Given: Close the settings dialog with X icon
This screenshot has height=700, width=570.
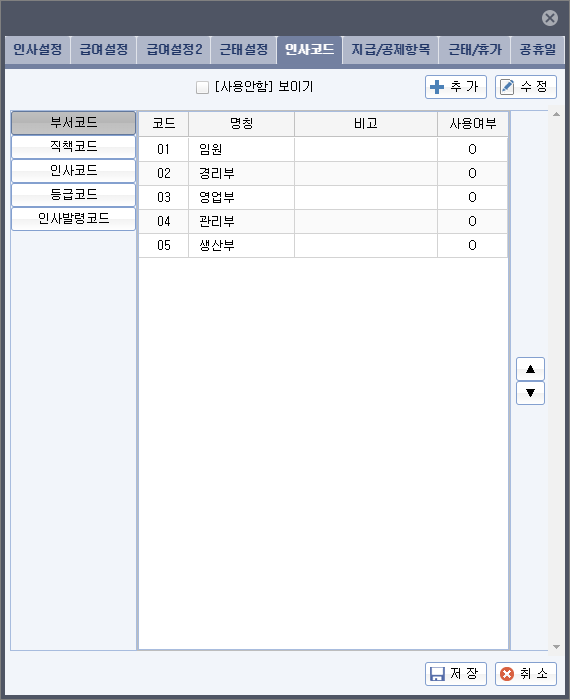Looking at the screenshot, I should 549,18.
